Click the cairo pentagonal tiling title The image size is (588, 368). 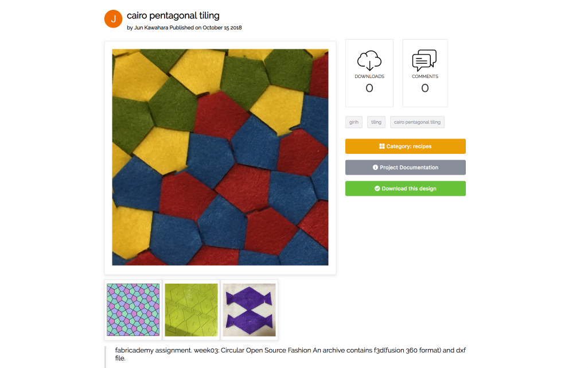(x=173, y=16)
